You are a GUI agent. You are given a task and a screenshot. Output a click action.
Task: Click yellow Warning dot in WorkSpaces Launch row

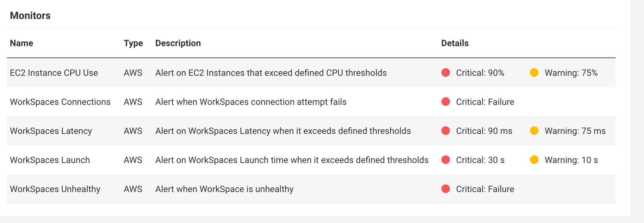[534, 160]
